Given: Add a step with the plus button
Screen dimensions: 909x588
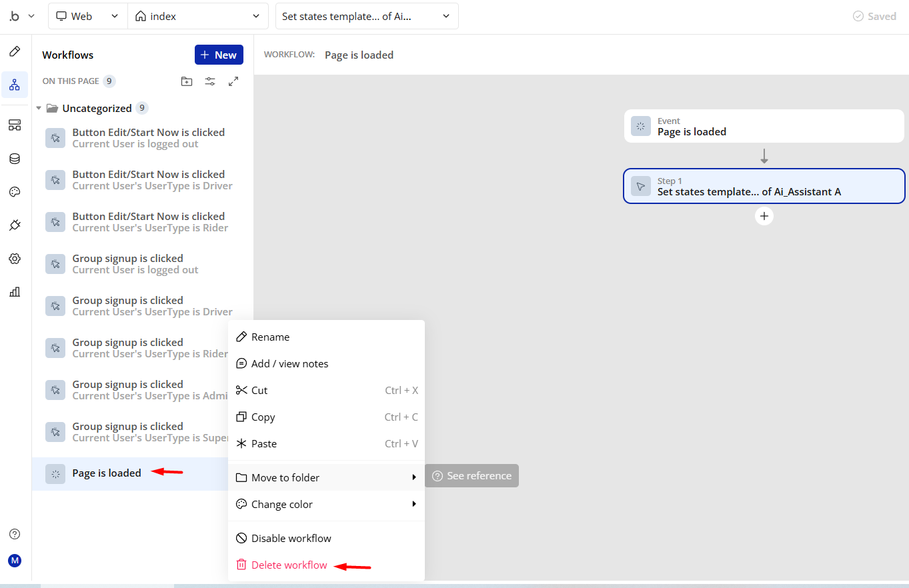Looking at the screenshot, I should pos(764,216).
